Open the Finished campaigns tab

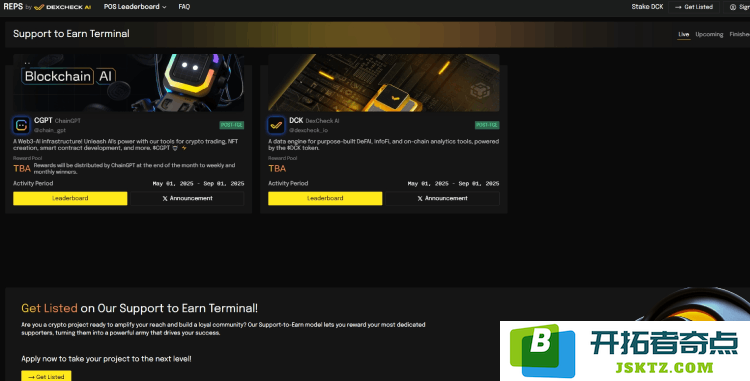point(739,34)
